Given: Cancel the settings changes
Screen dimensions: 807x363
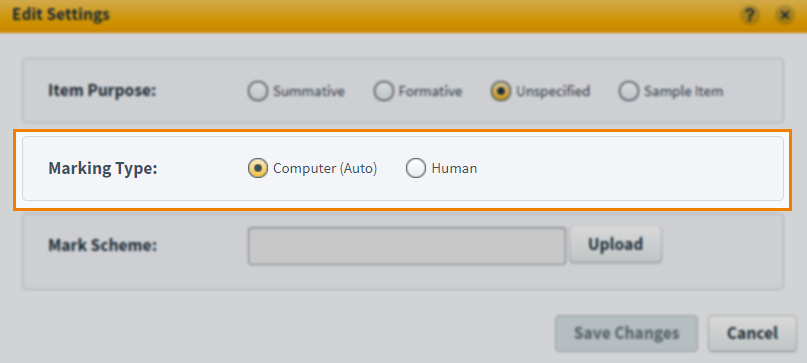Looking at the screenshot, I should click(x=752, y=333).
